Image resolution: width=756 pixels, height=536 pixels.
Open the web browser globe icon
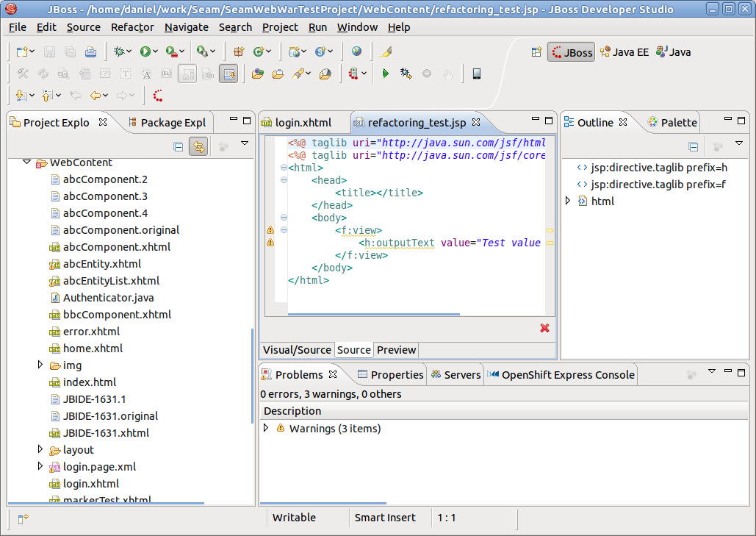(x=356, y=51)
